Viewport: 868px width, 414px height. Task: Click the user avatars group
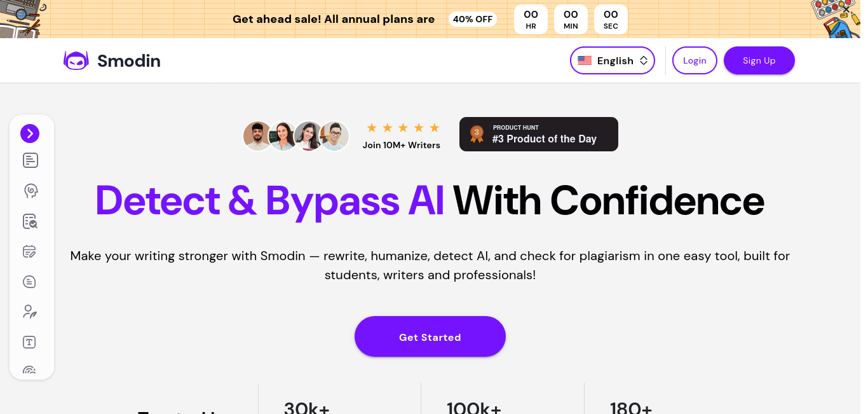click(296, 135)
